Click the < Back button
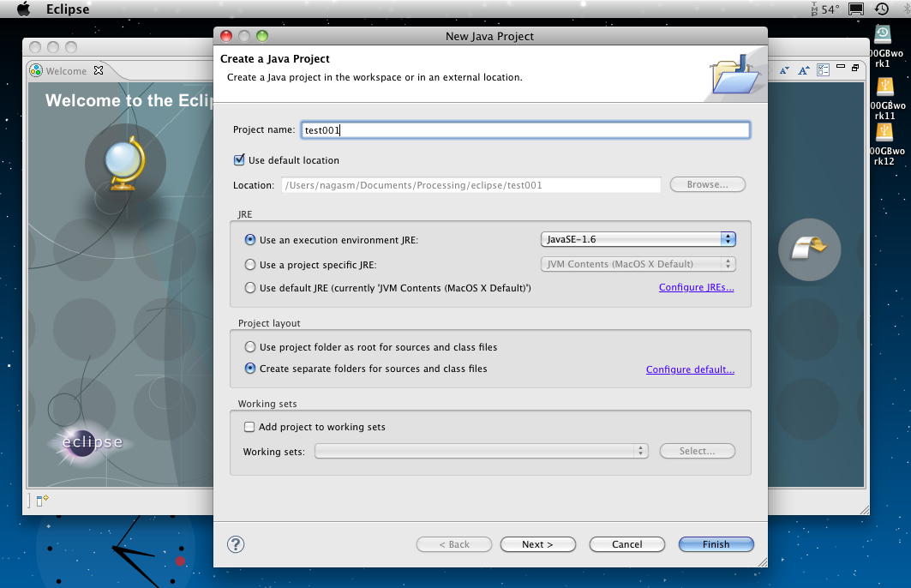This screenshot has width=911, height=588. tap(453, 544)
